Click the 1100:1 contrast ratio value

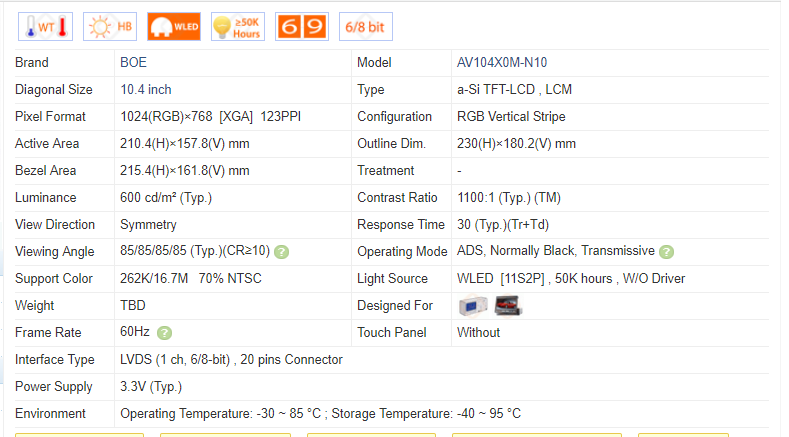(x=509, y=198)
